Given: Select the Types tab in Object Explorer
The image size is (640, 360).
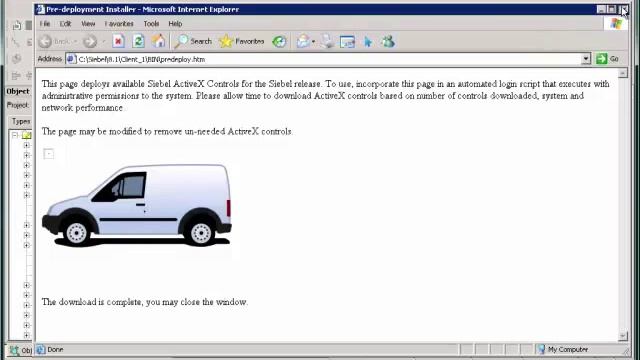Looking at the screenshot, I should pyautogui.click(x=20, y=121).
